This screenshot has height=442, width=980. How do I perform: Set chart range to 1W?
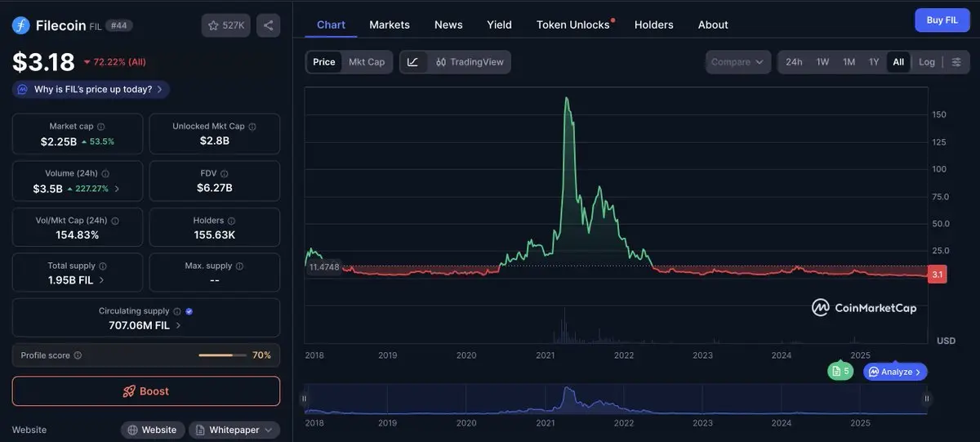823,62
